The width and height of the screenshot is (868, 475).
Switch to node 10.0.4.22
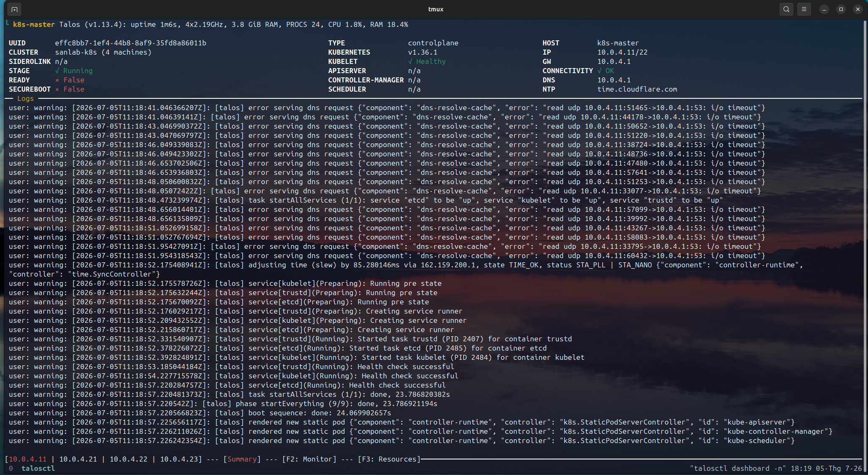pyautogui.click(x=129, y=459)
